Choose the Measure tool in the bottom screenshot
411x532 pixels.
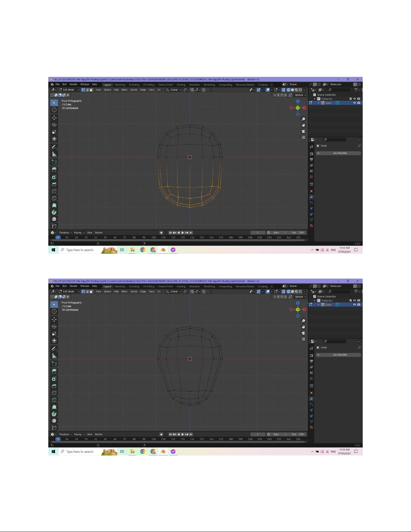point(54,356)
